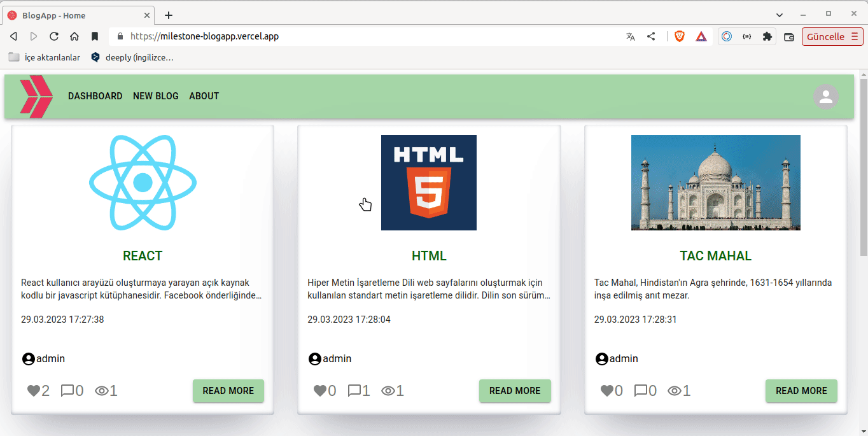This screenshot has width=868, height=436.
Task: Click the Hiper Metin description paragraph
Action: tap(429, 289)
